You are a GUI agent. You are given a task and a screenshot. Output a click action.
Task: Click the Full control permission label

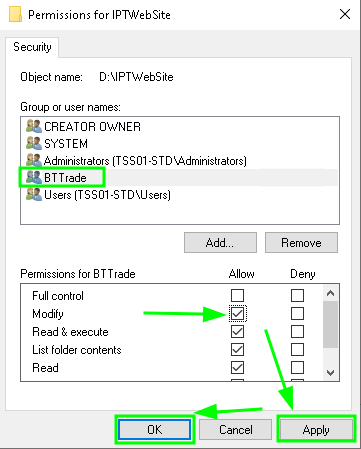[x=58, y=296]
